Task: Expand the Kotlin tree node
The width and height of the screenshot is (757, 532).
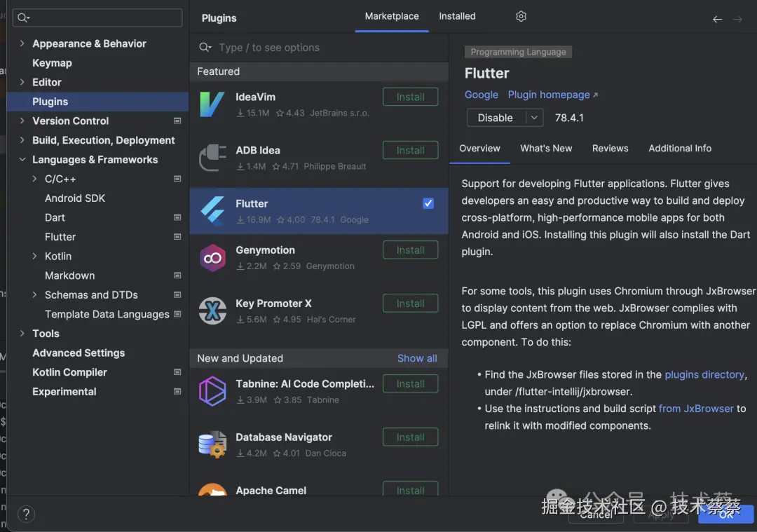Action: coord(35,256)
